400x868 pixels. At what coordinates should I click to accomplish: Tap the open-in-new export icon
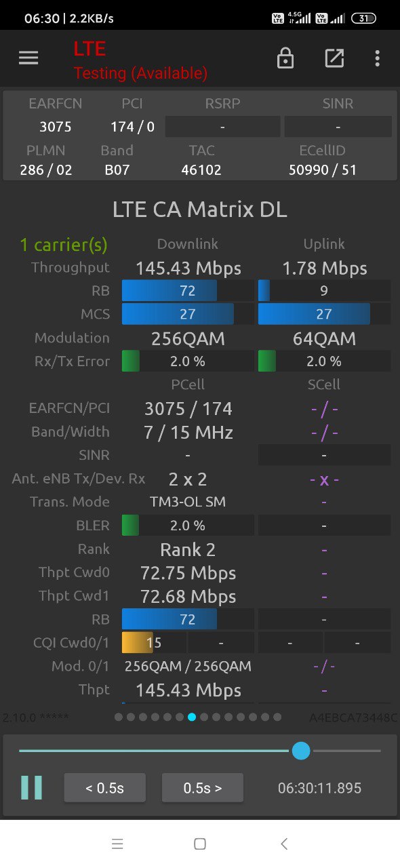334,58
